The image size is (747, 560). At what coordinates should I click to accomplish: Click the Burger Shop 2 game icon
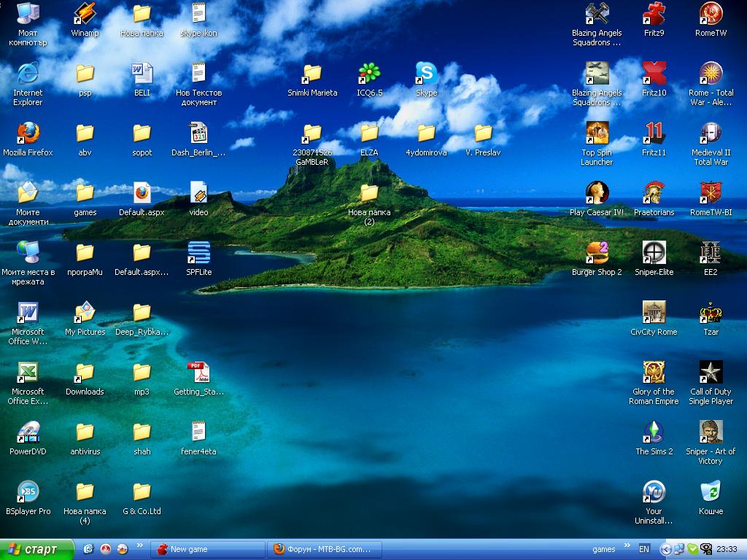click(597, 253)
